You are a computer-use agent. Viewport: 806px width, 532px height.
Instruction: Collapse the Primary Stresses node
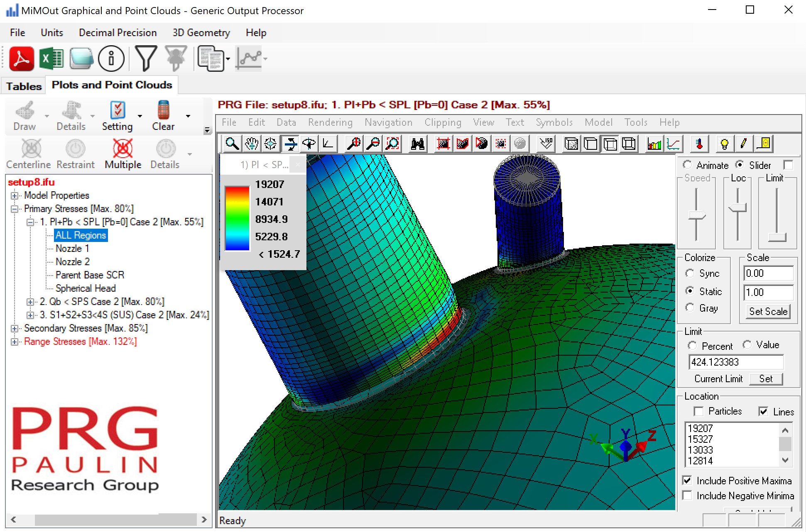[15, 209]
